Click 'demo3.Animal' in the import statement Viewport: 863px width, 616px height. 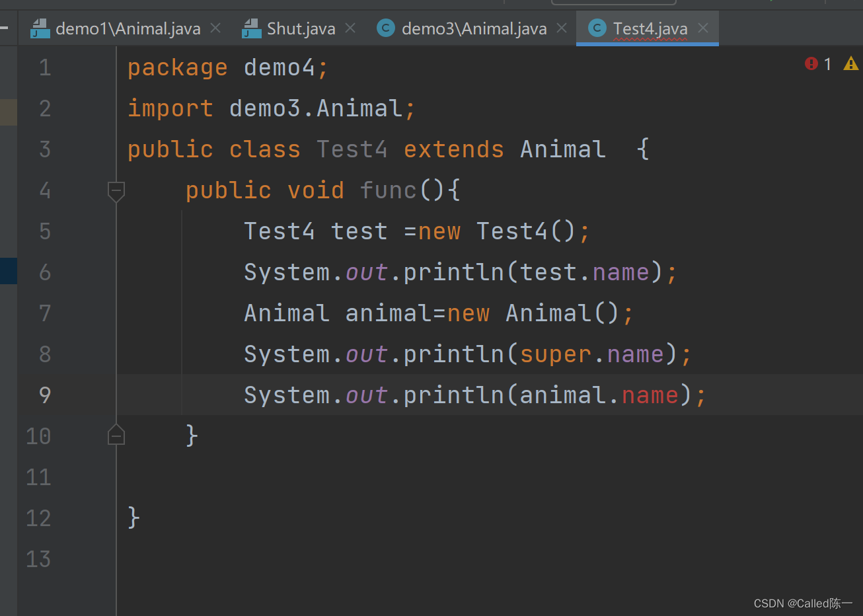pos(315,108)
